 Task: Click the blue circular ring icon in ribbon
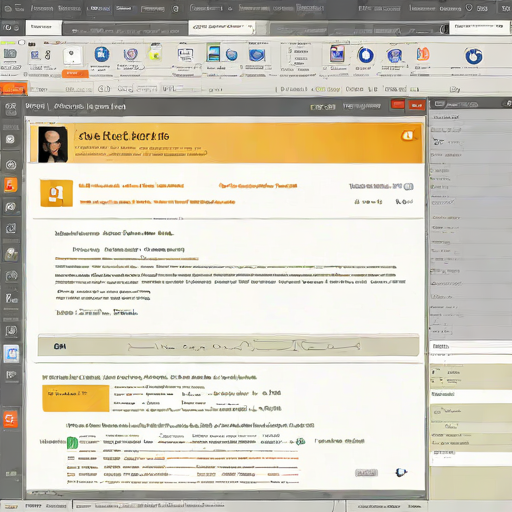(366, 55)
